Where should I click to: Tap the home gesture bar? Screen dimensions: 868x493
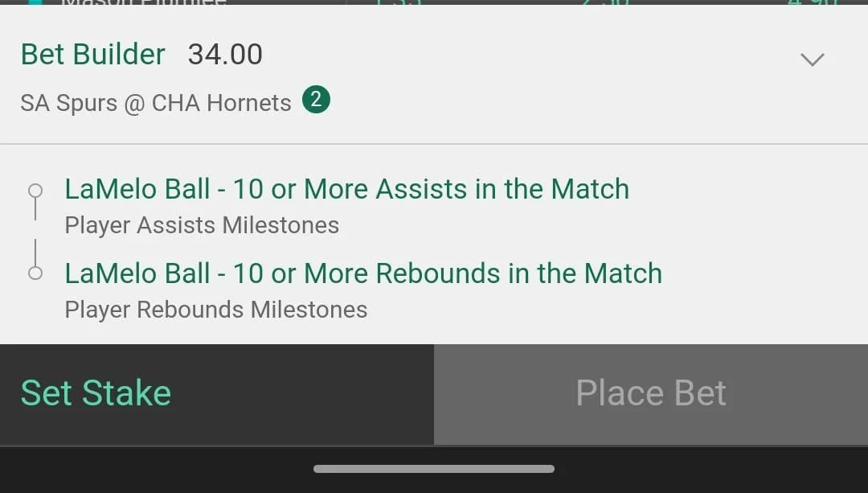pyautogui.click(x=434, y=469)
